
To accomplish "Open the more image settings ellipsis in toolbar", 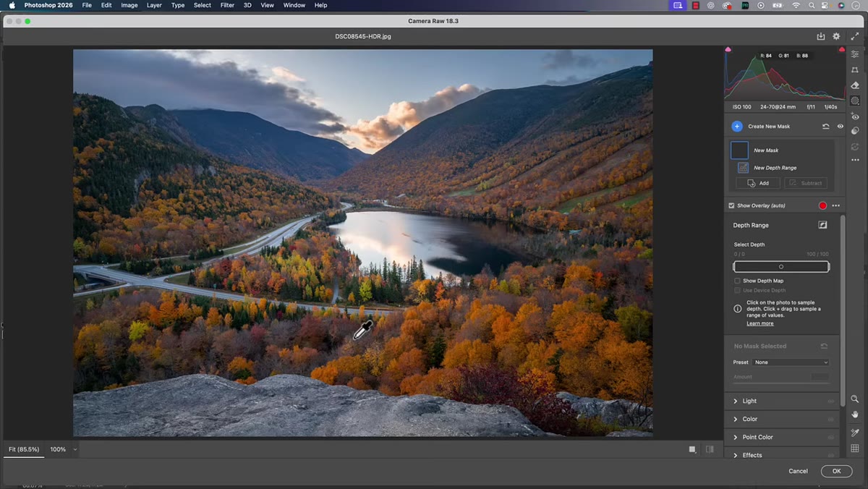I will 855,160.
